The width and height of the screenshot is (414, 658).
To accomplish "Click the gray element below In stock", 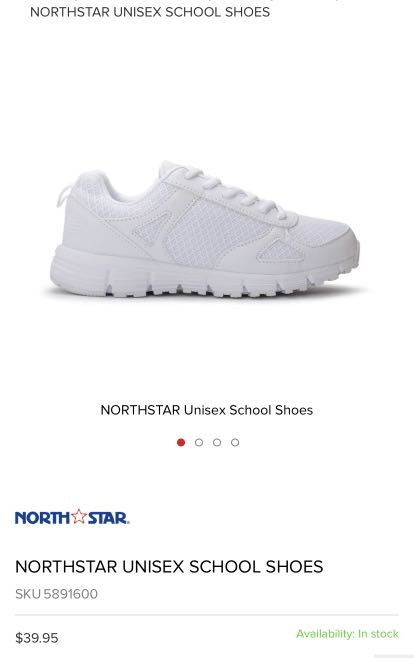I will [394, 656].
